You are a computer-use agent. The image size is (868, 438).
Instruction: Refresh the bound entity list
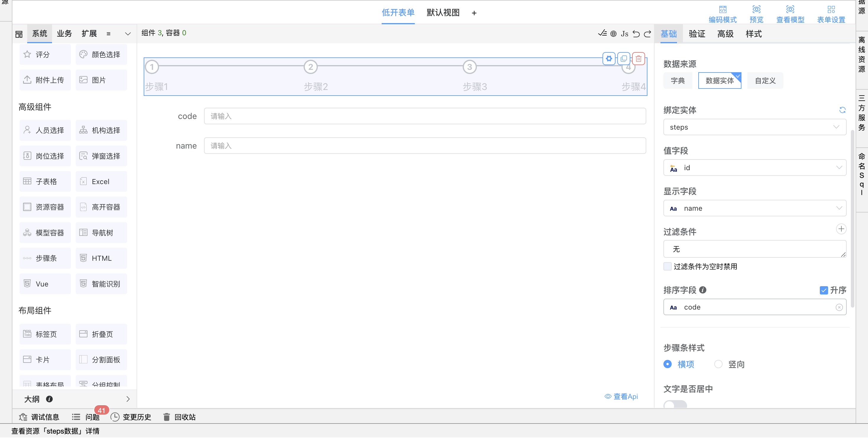pos(842,110)
